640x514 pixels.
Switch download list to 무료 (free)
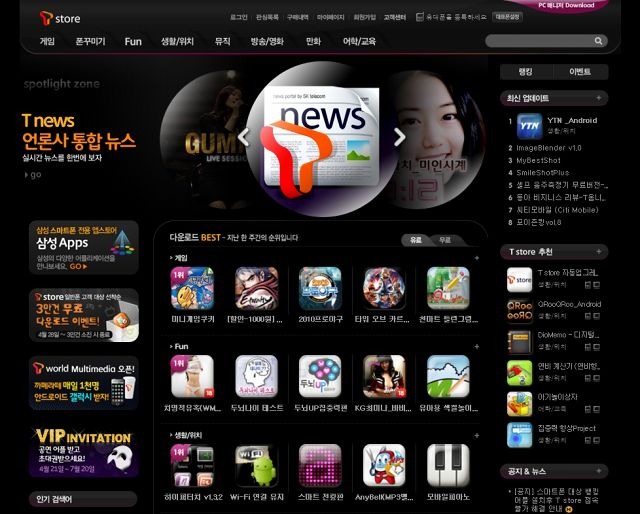tap(445, 240)
